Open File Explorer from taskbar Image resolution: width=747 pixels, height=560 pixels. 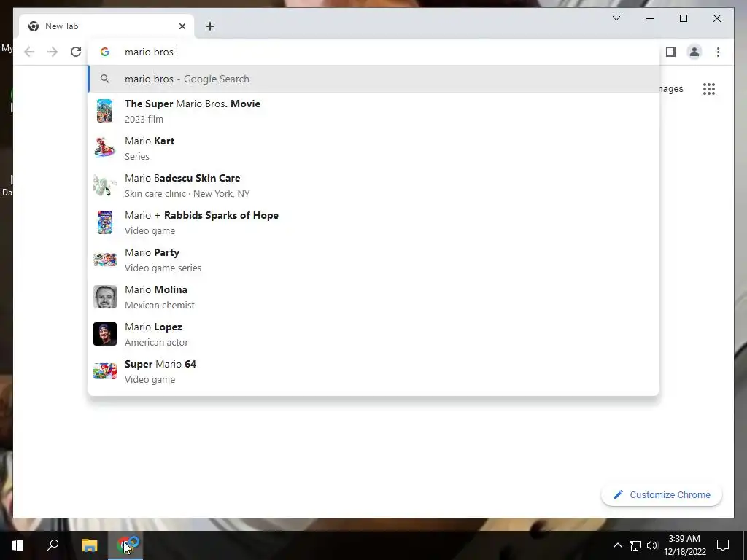[x=89, y=545]
